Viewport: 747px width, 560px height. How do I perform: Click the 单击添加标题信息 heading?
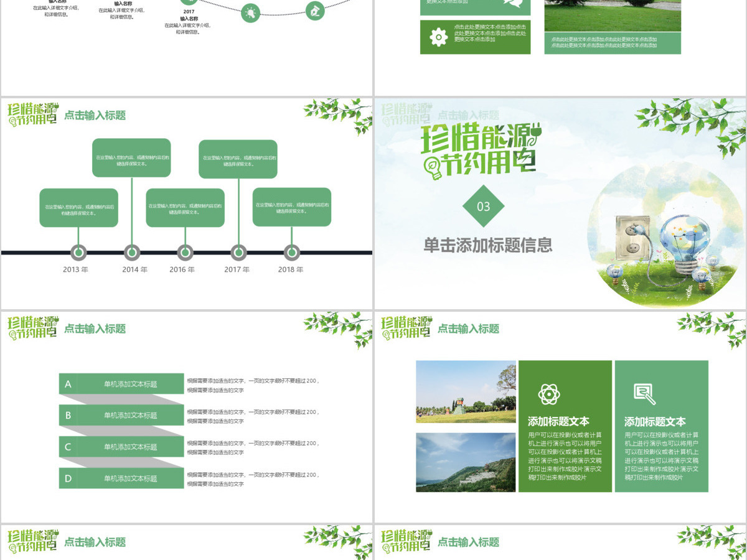point(488,245)
